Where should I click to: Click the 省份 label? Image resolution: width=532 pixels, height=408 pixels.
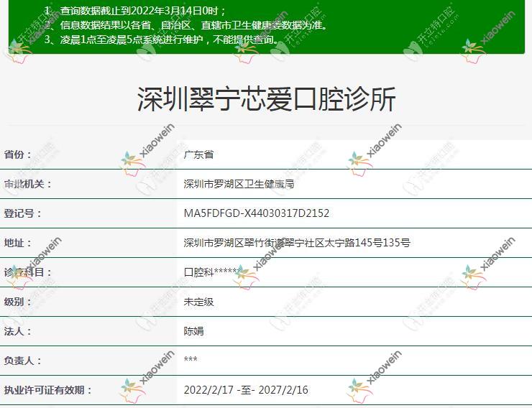[x=18, y=154]
